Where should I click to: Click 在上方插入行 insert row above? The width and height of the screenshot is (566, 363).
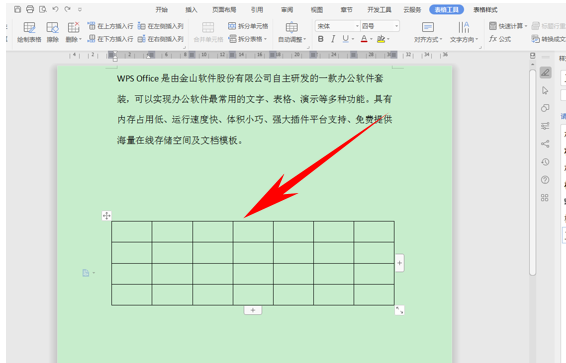click(110, 26)
